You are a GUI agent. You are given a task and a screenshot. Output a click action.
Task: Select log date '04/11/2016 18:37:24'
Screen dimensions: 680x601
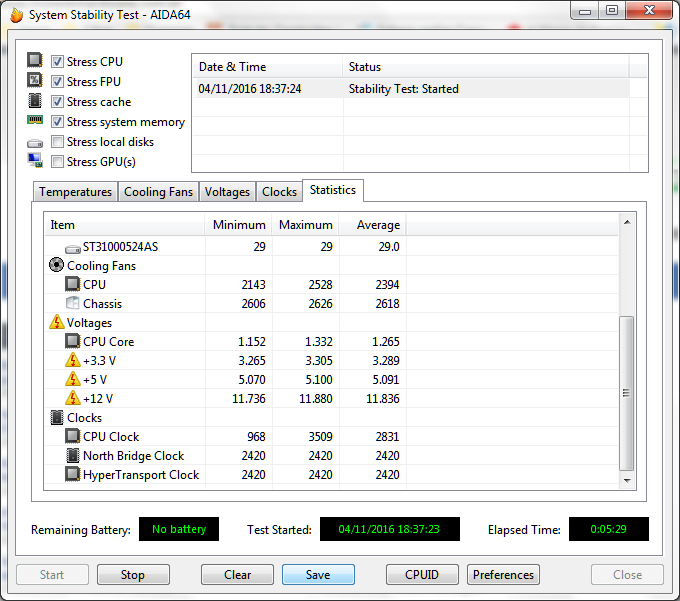point(250,89)
